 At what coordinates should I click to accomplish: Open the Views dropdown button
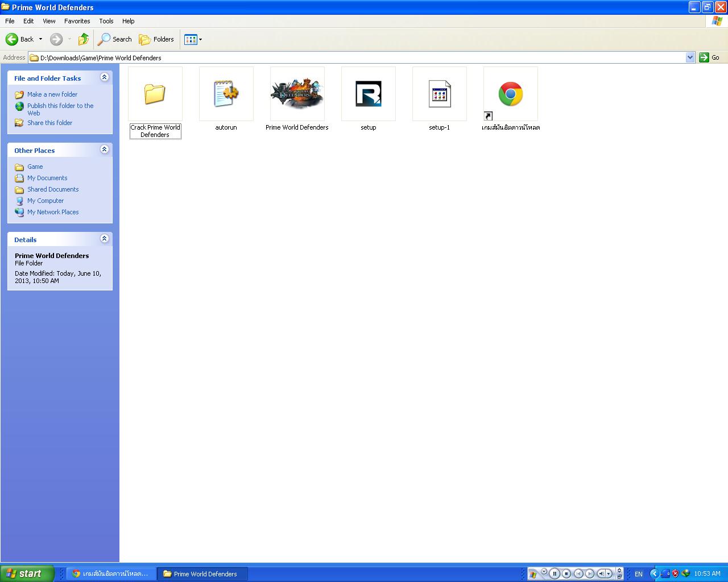tap(193, 39)
